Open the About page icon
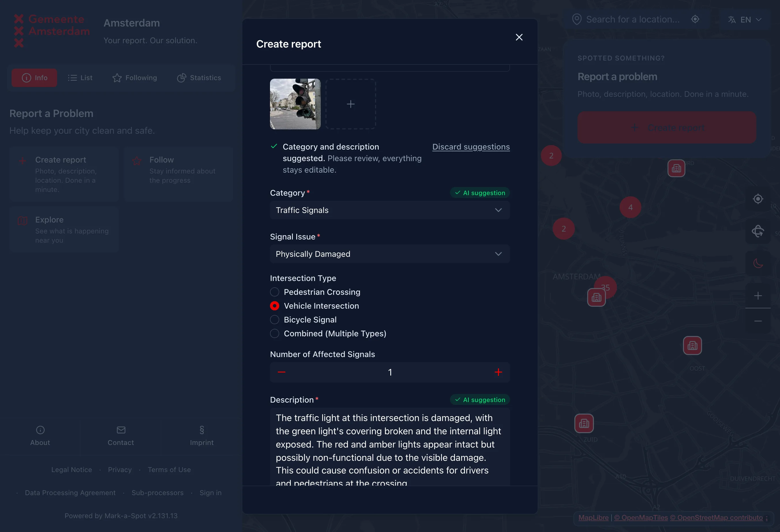This screenshot has height=532, width=780. click(40, 430)
